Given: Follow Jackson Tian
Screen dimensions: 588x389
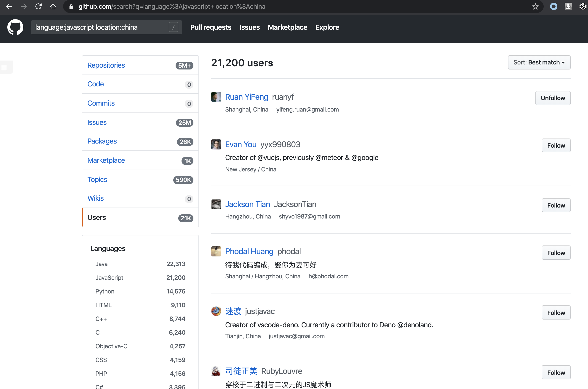Looking at the screenshot, I should [x=556, y=205].
